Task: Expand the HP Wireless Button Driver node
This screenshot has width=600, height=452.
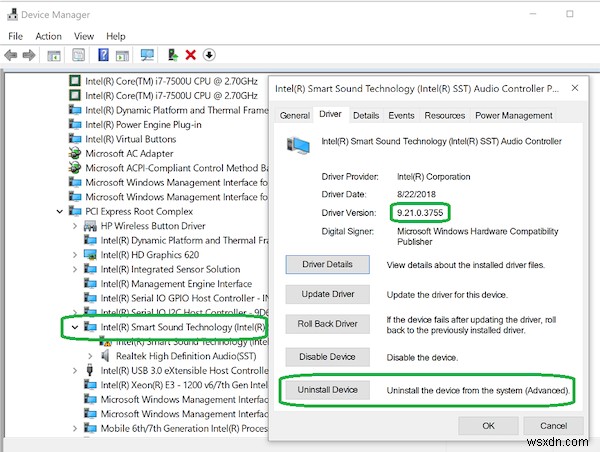Action: [75, 226]
